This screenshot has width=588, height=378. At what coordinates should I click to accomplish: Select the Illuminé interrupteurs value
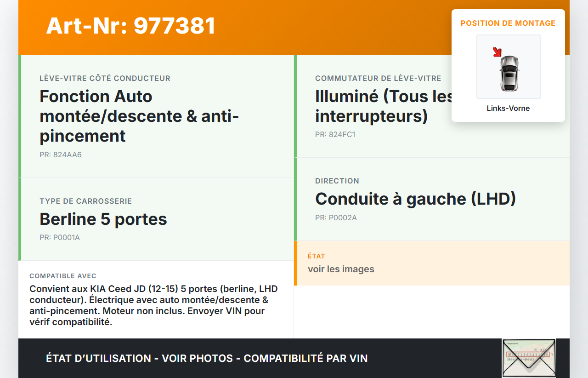click(384, 106)
